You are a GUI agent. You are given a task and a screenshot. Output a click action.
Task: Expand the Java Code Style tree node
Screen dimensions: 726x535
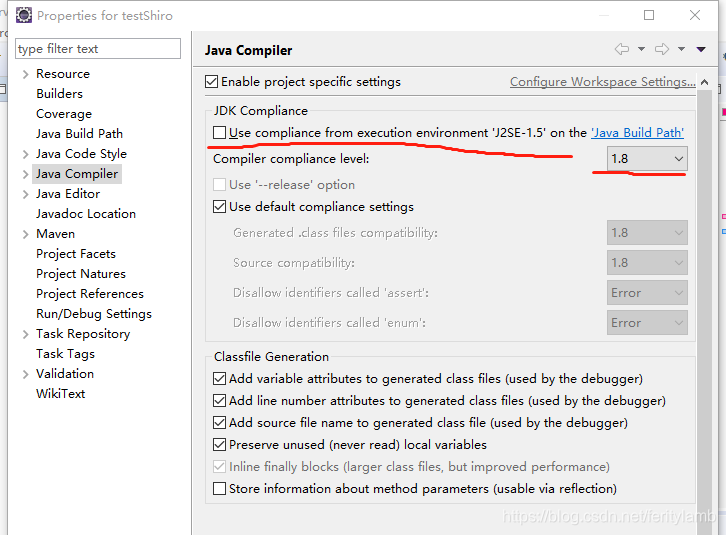25,154
